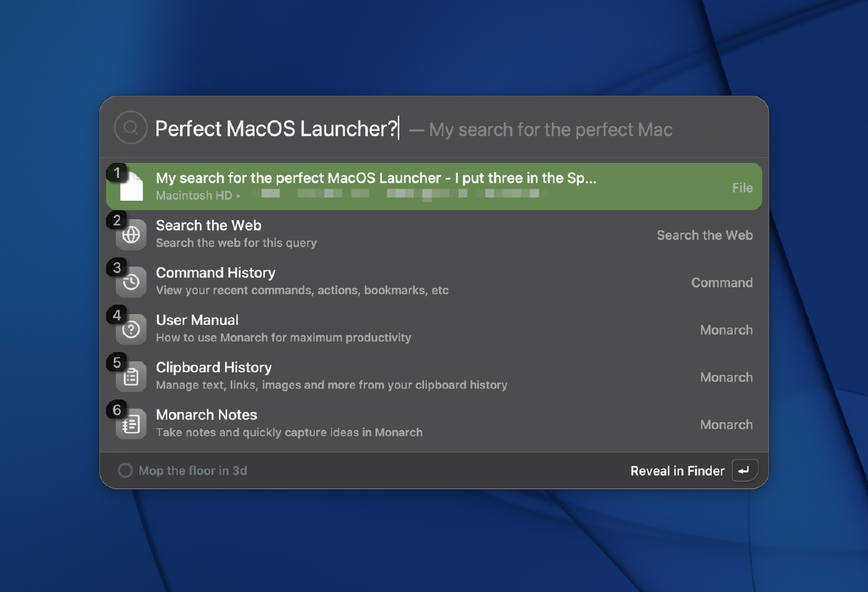Image resolution: width=868 pixels, height=592 pixels.
Task: Click the Command History clock icon
Action: coord(131,282)
